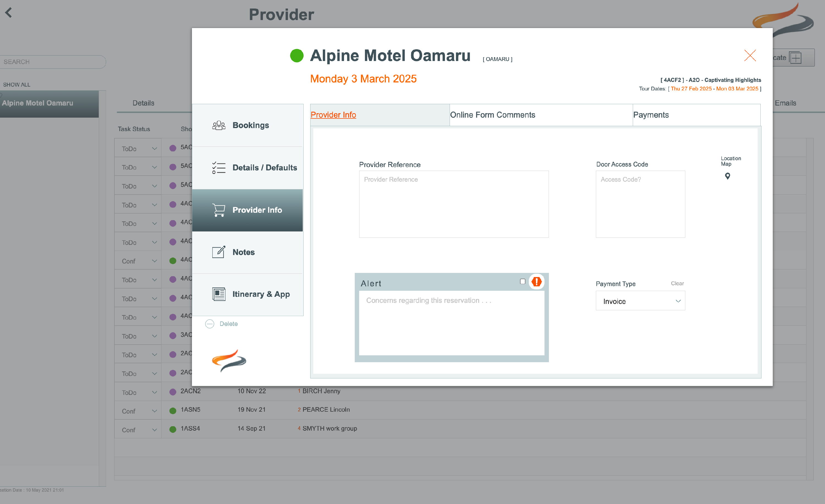Viewport: 825px width, 504px height.
Task: Select Details / Defaults in the side menu
Action: coord(248,168)
